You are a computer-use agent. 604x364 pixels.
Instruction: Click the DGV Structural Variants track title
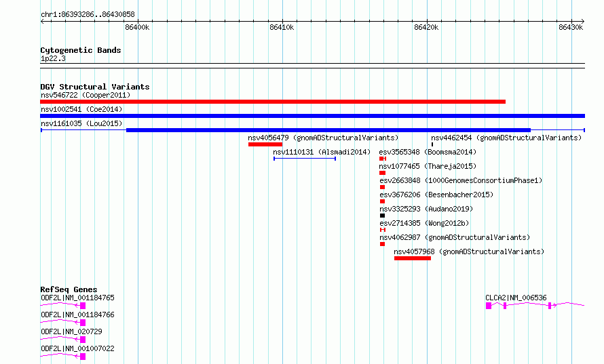[95, 87]
